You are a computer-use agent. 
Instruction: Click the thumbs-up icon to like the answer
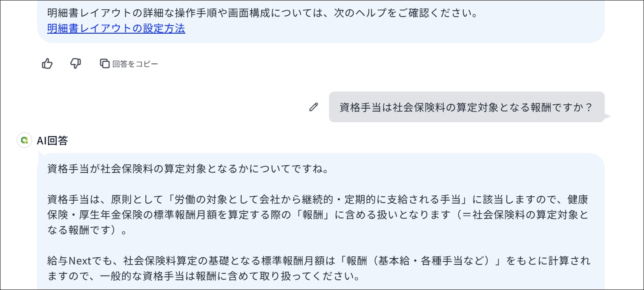coord(47,64)
